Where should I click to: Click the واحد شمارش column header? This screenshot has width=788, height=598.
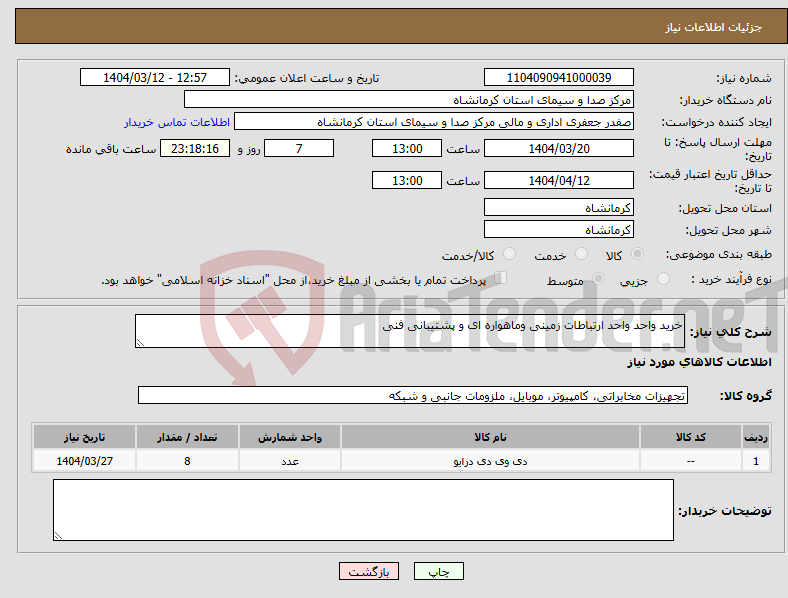click(290, 437)
